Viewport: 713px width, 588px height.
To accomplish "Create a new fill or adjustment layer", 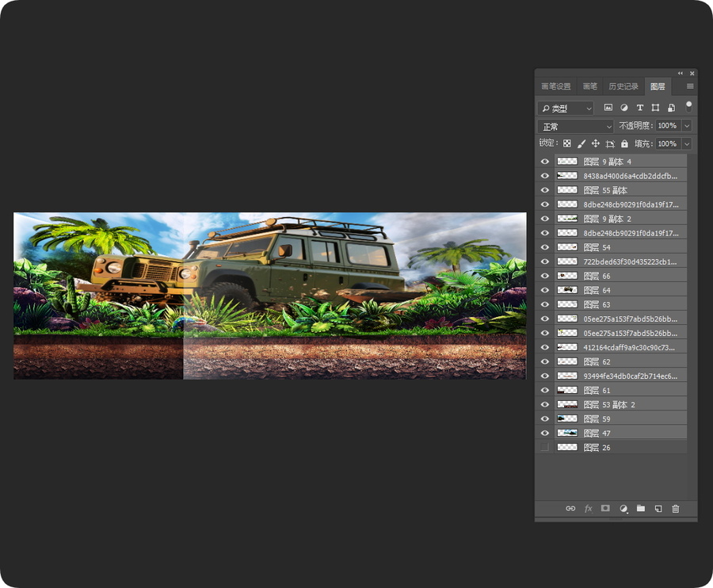I will 623,509.
